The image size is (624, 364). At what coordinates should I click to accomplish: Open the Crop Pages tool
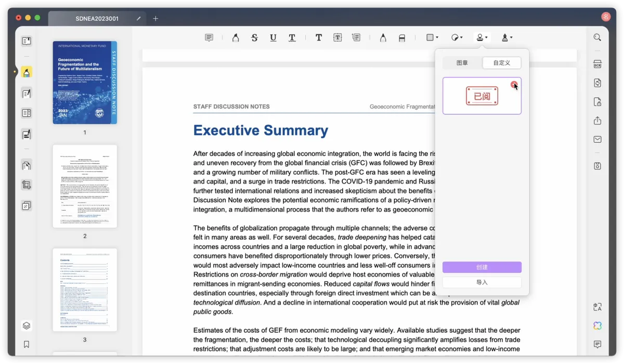pyautogui.click(x=27, y=185)
